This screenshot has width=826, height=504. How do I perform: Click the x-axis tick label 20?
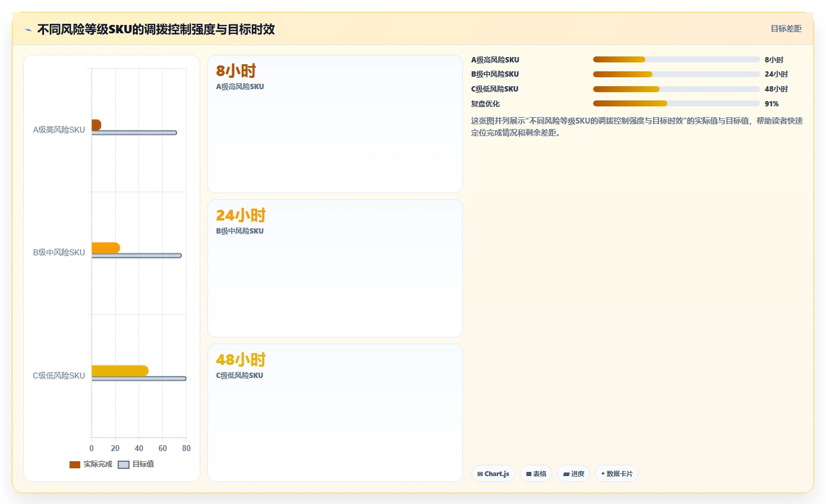coord(115,449)
